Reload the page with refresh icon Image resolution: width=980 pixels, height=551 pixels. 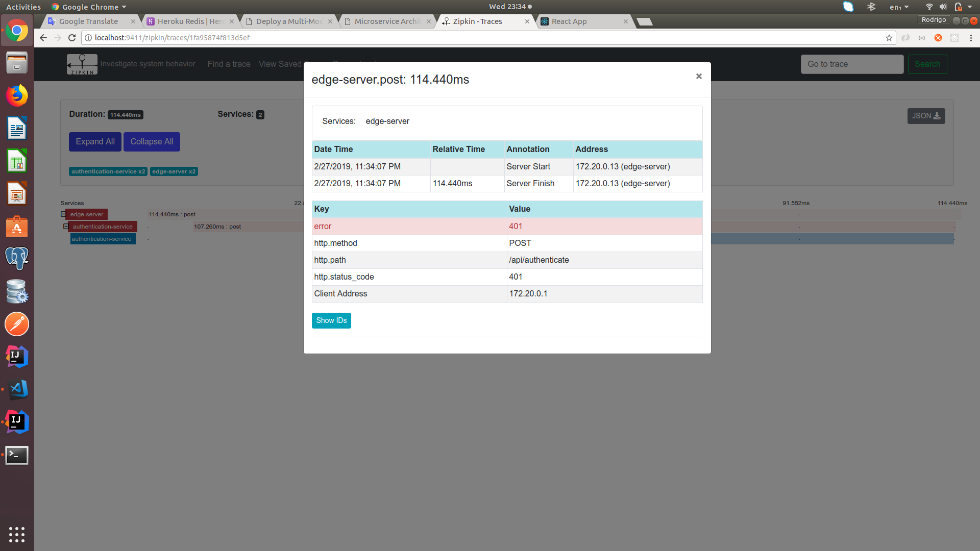coord(72,38)
